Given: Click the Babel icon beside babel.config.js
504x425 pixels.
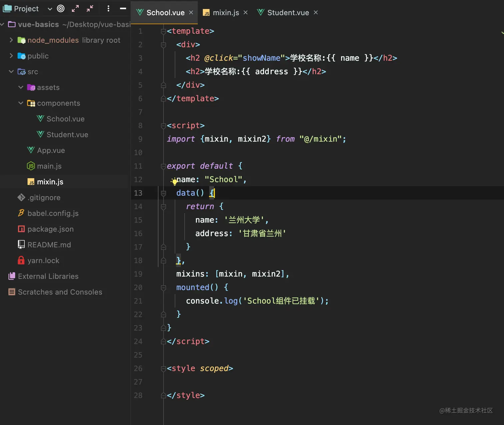Looking at the screenshot, I should (21, 213).
